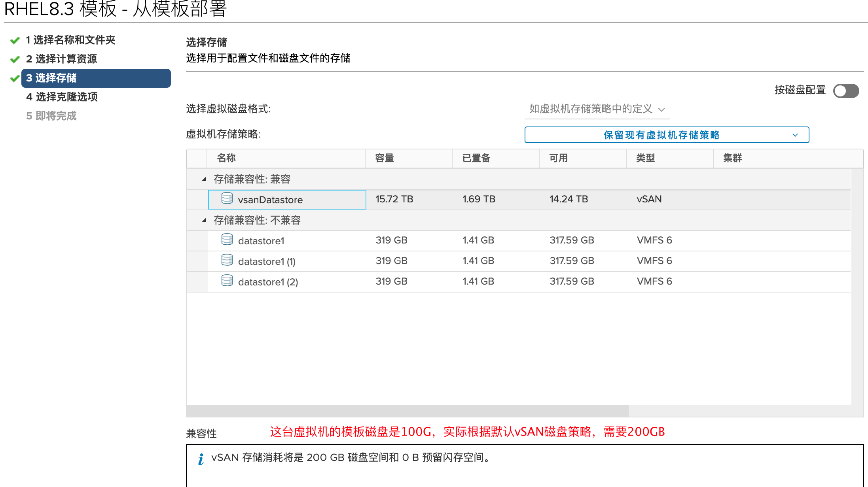
Task: Toggle the 按磁盘配置 switch
Action: 846,91
